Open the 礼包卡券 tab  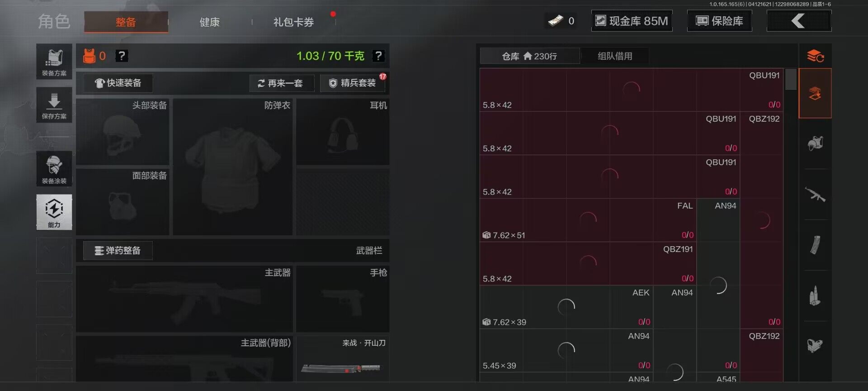tap(293, 22)
